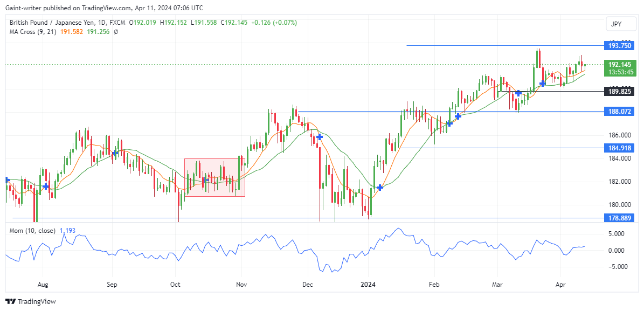This screenshot has width=644, height=311.
Task: Click the 184.918 price level label
Action: tap(620, 148)
